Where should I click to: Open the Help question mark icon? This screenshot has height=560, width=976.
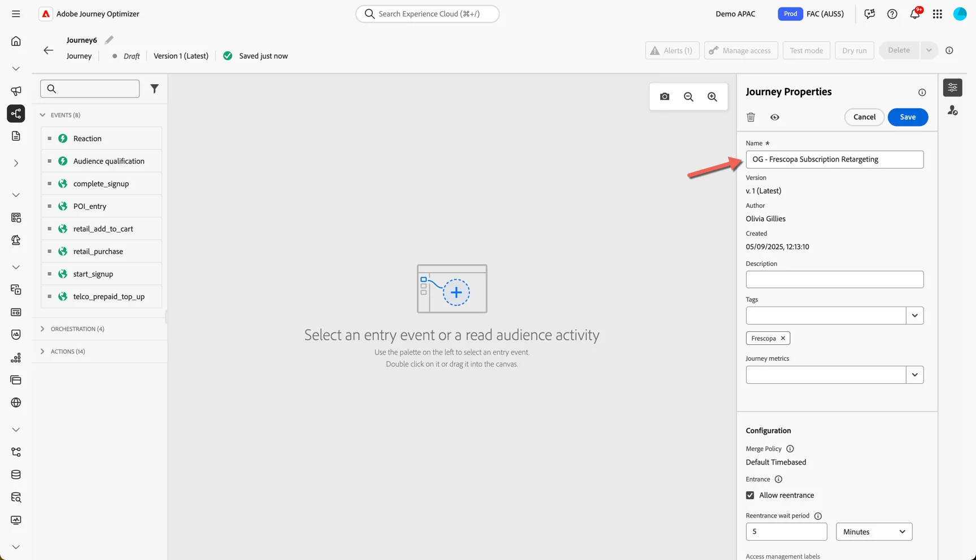892,14
